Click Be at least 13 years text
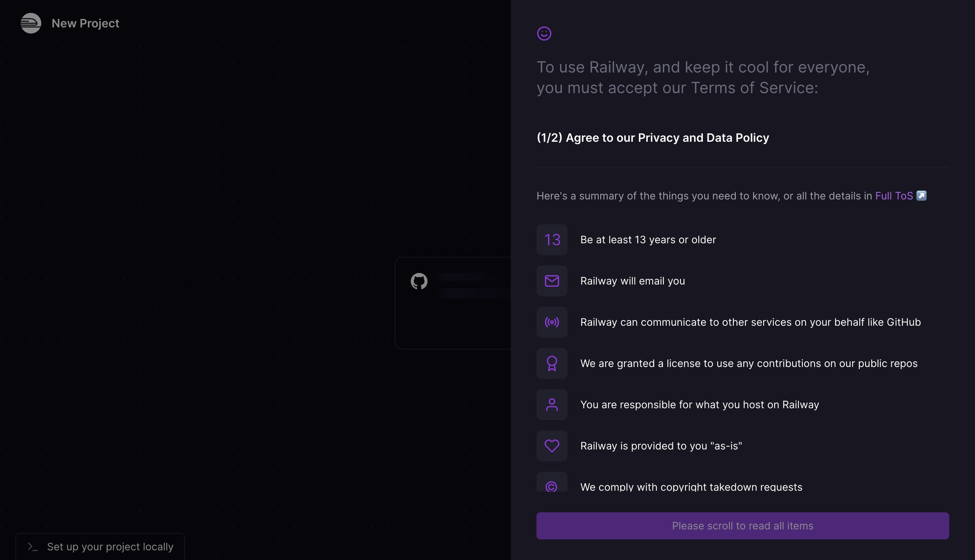This screenshot has height=560, width=975. (x=648, y=240)
